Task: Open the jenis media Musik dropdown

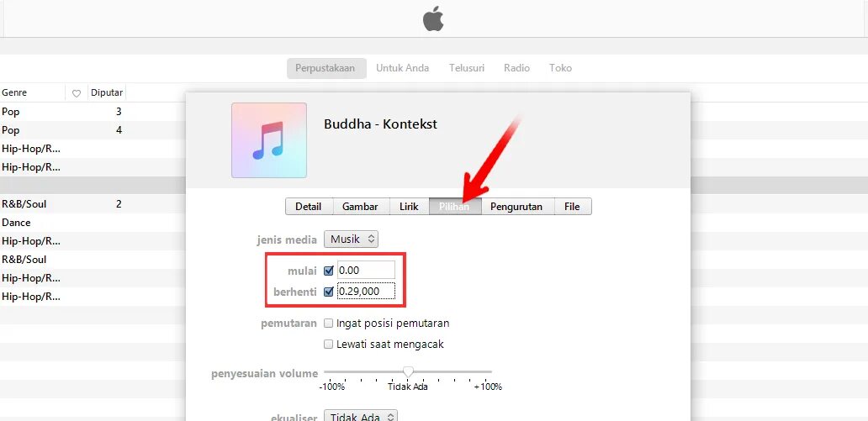Action: (351, 239)
